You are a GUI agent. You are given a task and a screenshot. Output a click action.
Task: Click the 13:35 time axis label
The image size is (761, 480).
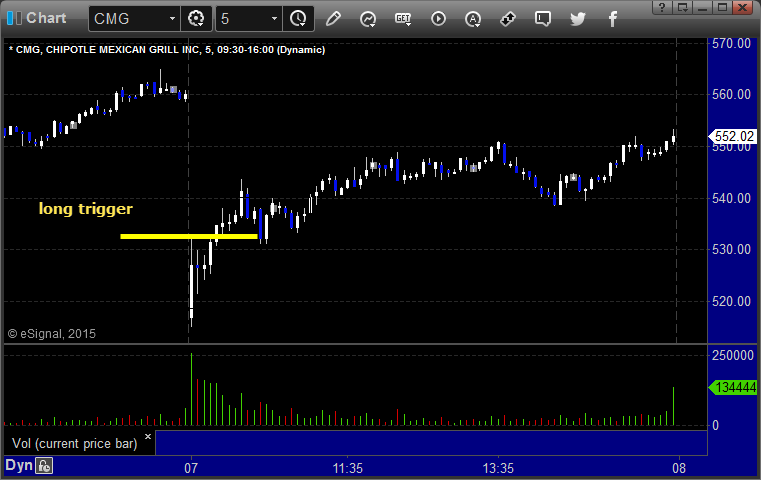point(498,468)
